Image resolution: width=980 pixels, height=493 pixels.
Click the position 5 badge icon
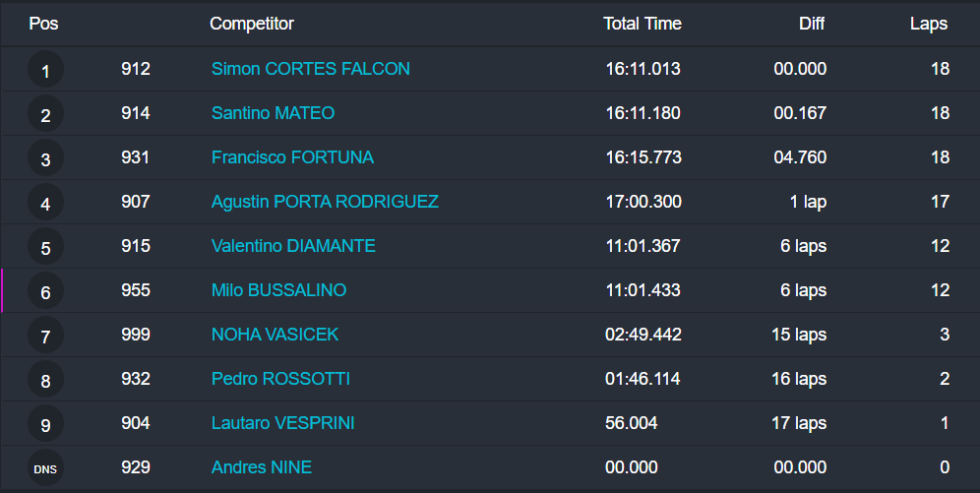point(45,248)
